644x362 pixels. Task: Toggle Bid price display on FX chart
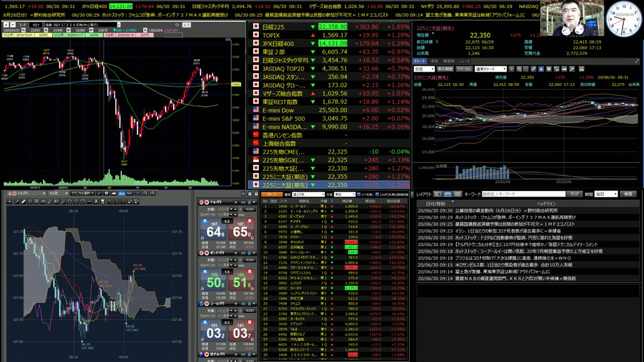tap(122, 193)
